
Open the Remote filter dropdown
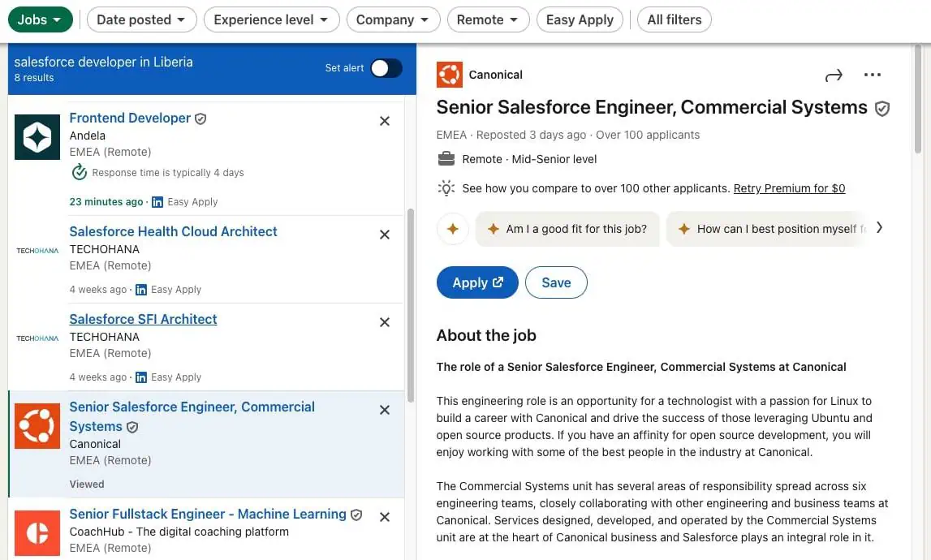pos(488,19)
